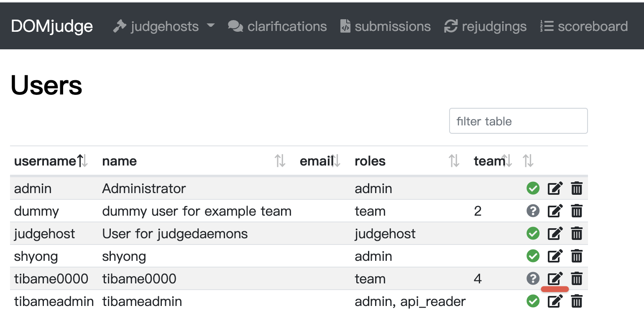The height and width of the screenshot is (321, 644).
Task: Sort table by roles column
Action: point(370,161)
